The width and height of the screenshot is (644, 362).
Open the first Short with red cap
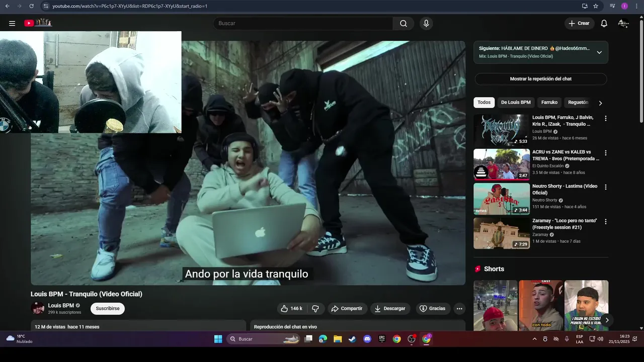(495, 305)
